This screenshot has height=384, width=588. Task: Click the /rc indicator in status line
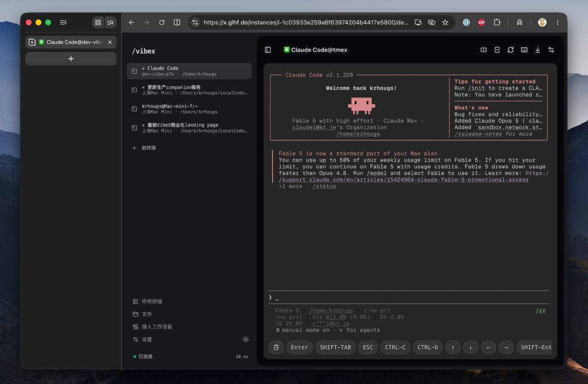541,311
